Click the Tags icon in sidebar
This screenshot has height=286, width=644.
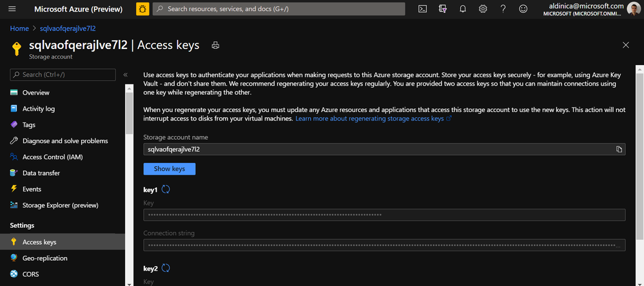coord(14,125)
